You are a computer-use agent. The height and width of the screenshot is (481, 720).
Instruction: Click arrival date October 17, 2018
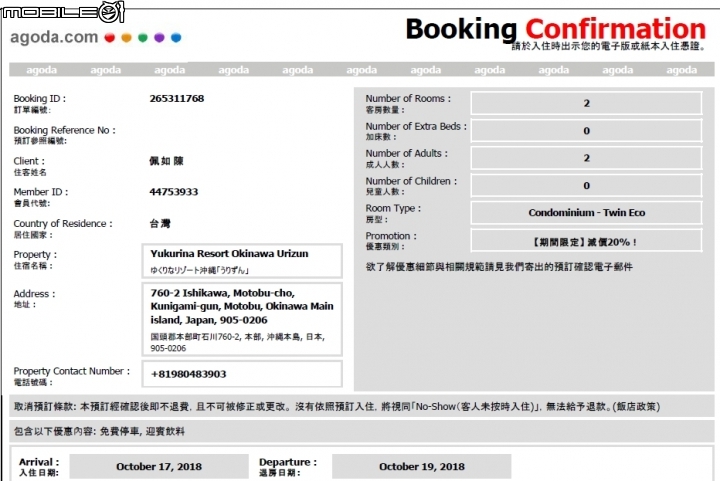tap(159, 467)
